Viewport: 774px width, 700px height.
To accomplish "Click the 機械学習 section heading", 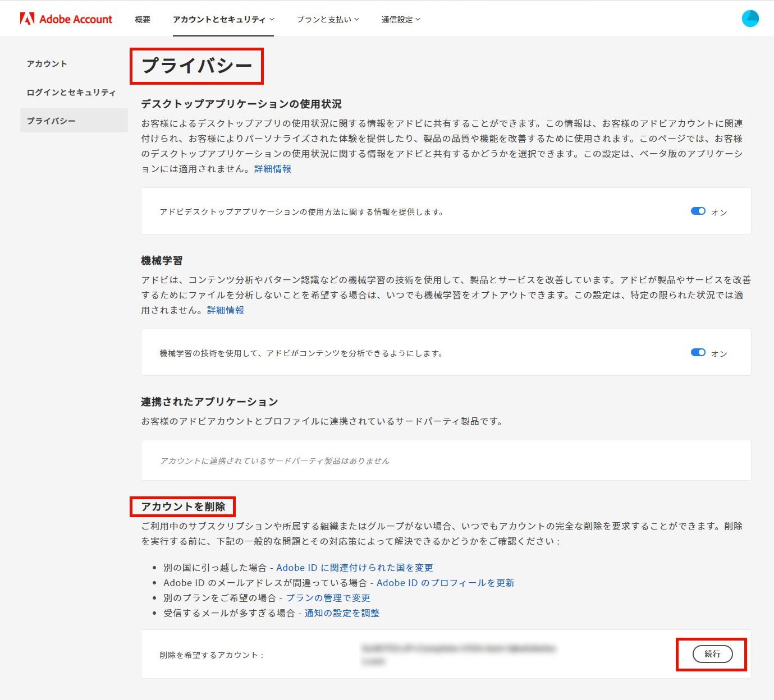I will point(162,261).
